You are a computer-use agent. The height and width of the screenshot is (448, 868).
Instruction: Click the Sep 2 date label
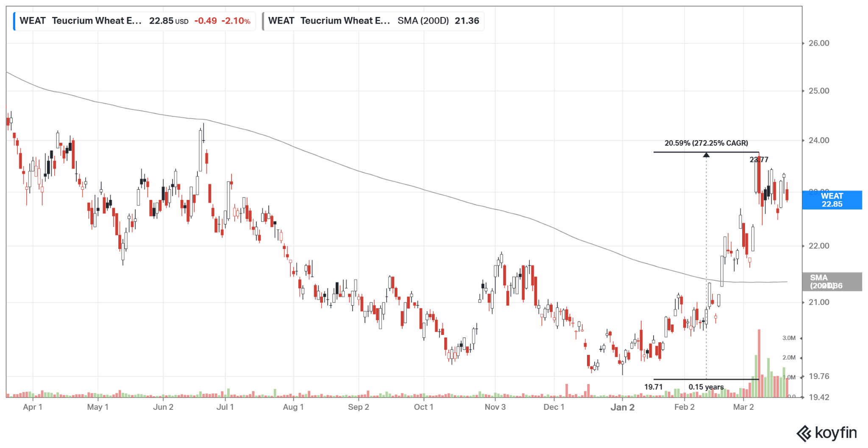(x=359, y=407)
